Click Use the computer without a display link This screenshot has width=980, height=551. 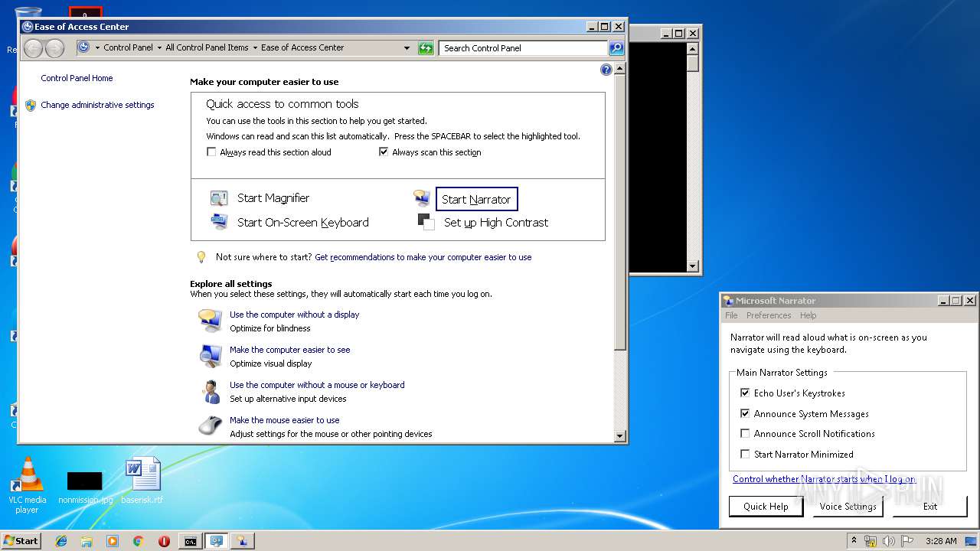pyautogui.click(x=294, y=315)
